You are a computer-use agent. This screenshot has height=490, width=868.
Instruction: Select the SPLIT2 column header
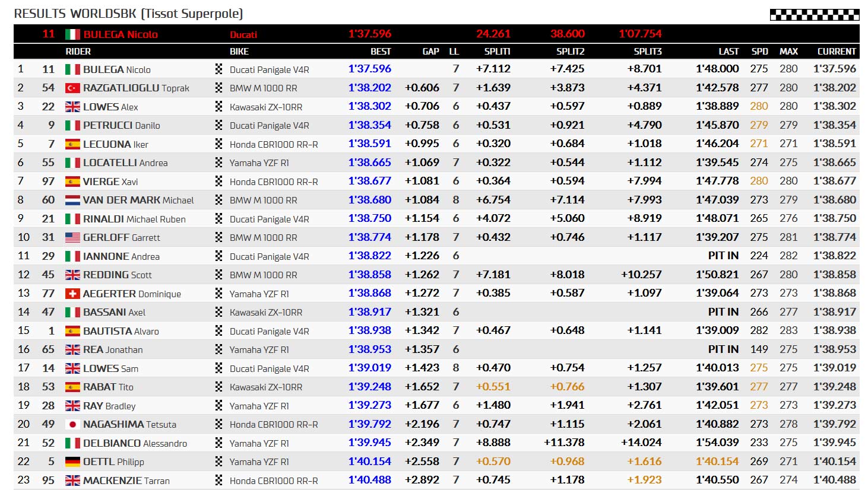(570, 52)
